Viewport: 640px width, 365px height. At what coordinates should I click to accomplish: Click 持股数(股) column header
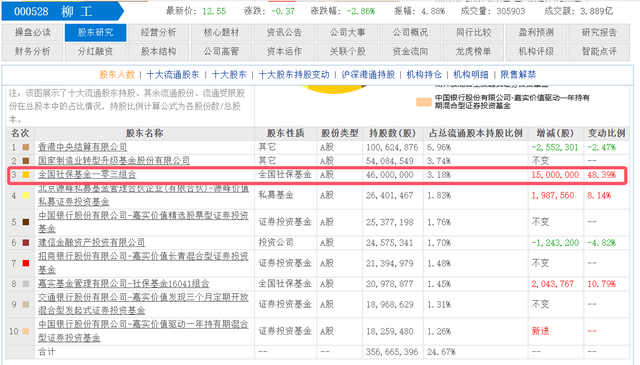392,133
